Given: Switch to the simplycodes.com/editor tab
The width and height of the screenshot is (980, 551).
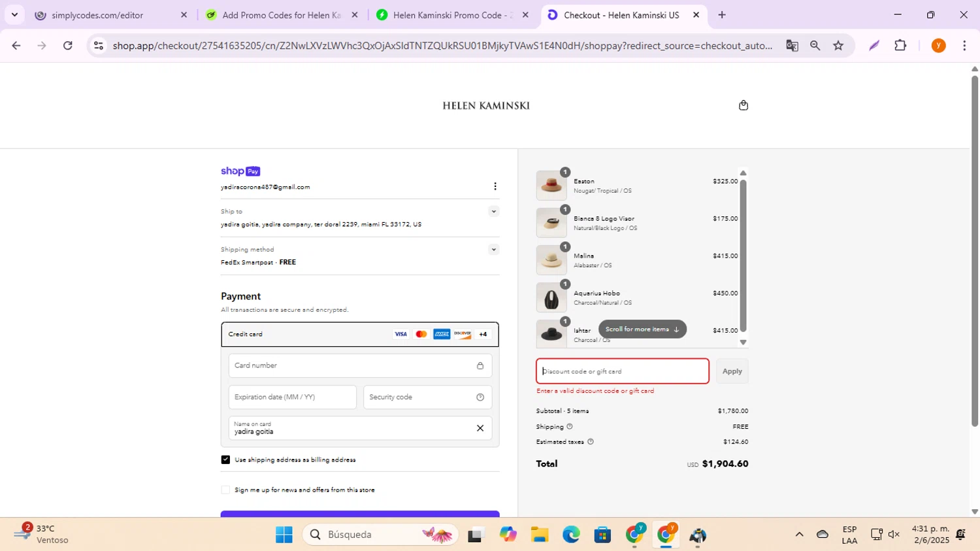Looking at the screenshot, I should click(111, 15).
